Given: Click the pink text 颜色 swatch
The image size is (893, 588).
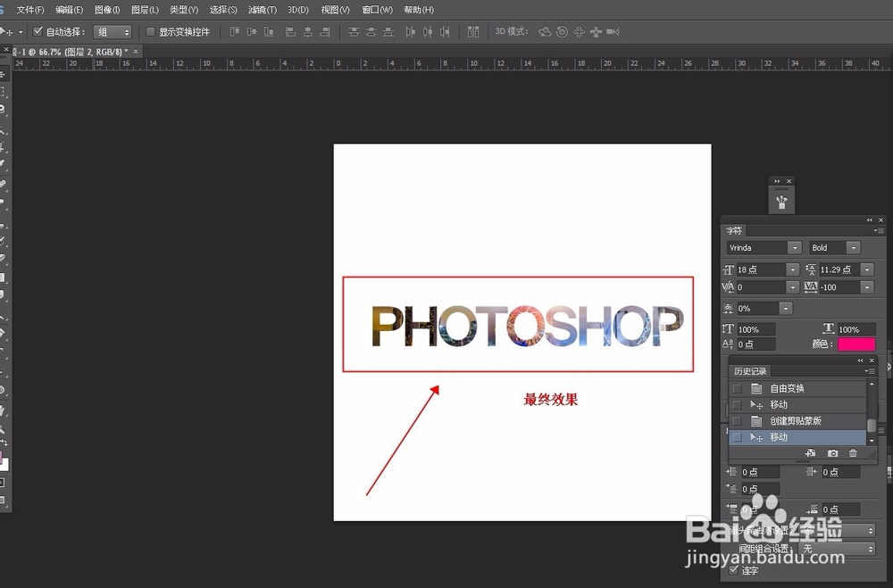Looking at the screenshot, I should (x=856, y=344).
